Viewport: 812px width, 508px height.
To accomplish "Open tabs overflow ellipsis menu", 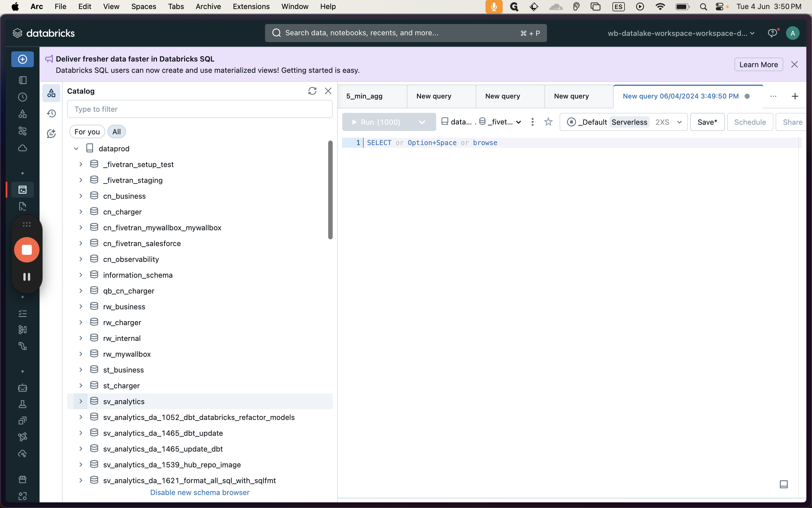I will tap(773, 97).
